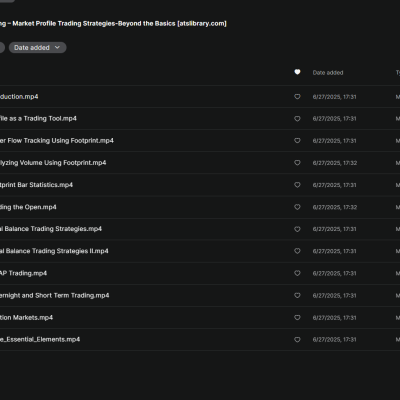Image resolution: width=400 pixels, height=400 pixels.
Task: Open Balance Trading Strategies.mp4 file
Action: (x=51, y=229)
